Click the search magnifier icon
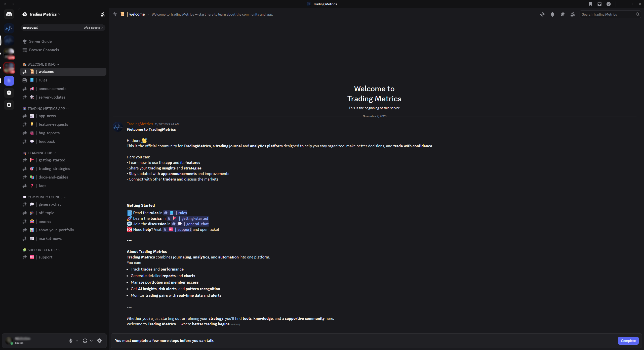The height and width of the screenshot is (350, 644). [x=637, y=14]
